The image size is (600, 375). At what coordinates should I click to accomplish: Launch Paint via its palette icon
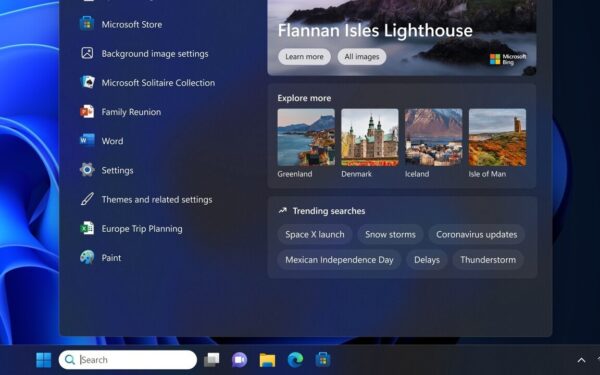point(87,258)
